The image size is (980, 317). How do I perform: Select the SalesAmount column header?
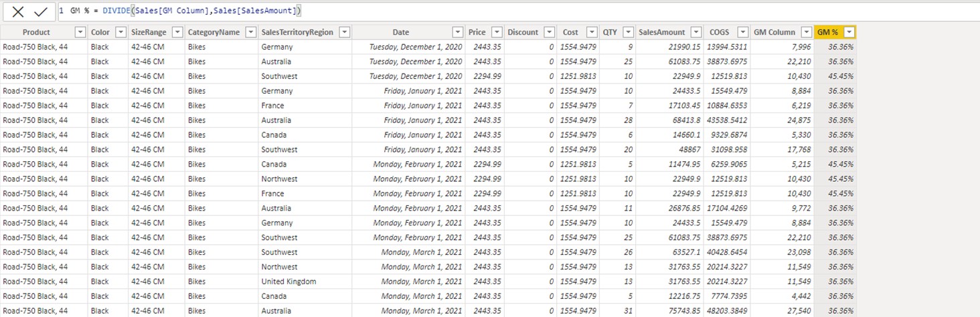point(662,32)
